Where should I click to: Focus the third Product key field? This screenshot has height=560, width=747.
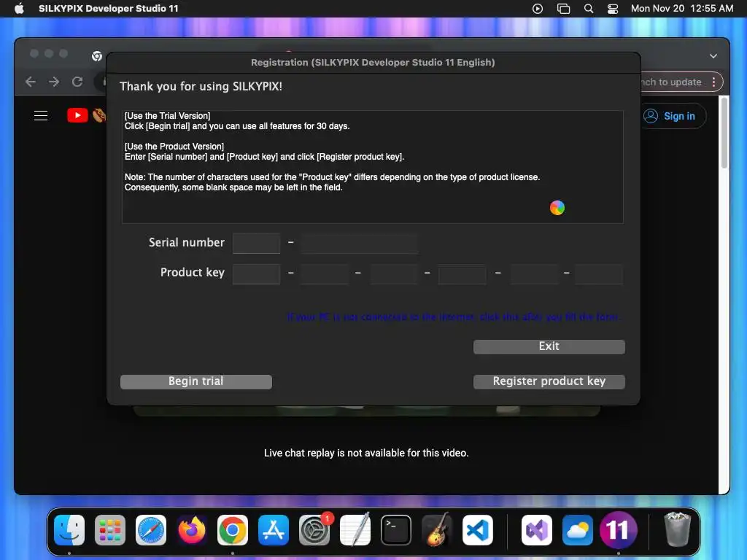click(x=393, y=274)
